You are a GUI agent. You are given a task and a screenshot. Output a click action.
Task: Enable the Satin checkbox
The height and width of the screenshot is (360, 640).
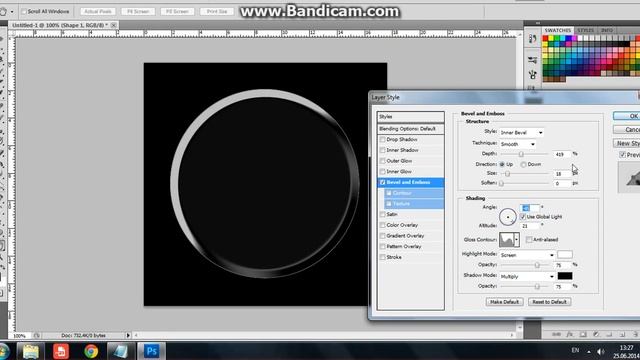(x=382, y=214)
